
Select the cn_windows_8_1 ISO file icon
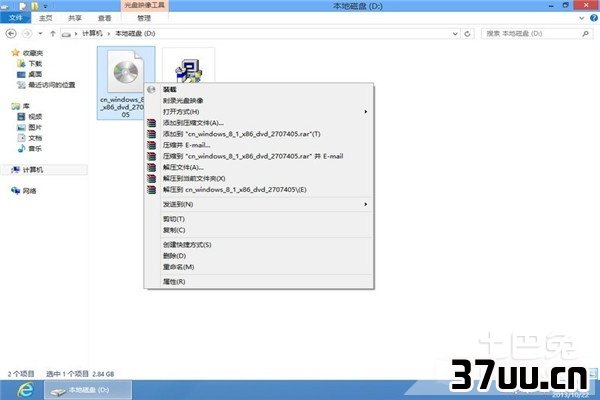coord(126,82)
